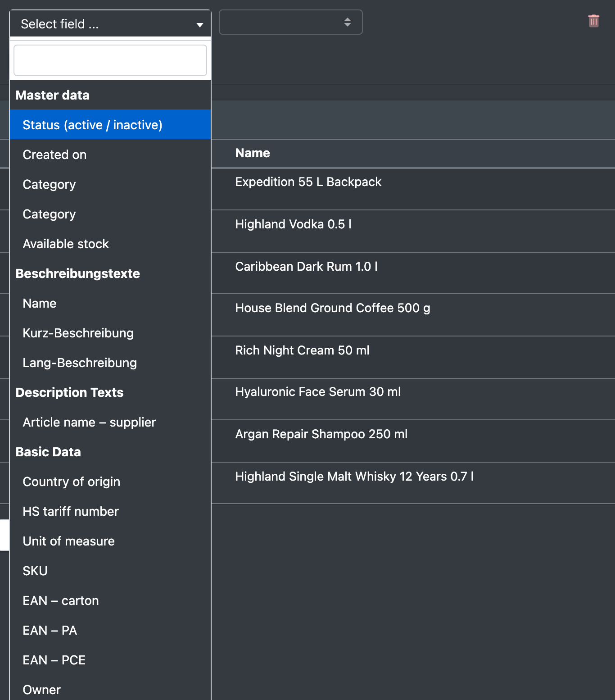
Task: Select the 'Unit of measure' option
Action: 110,541
